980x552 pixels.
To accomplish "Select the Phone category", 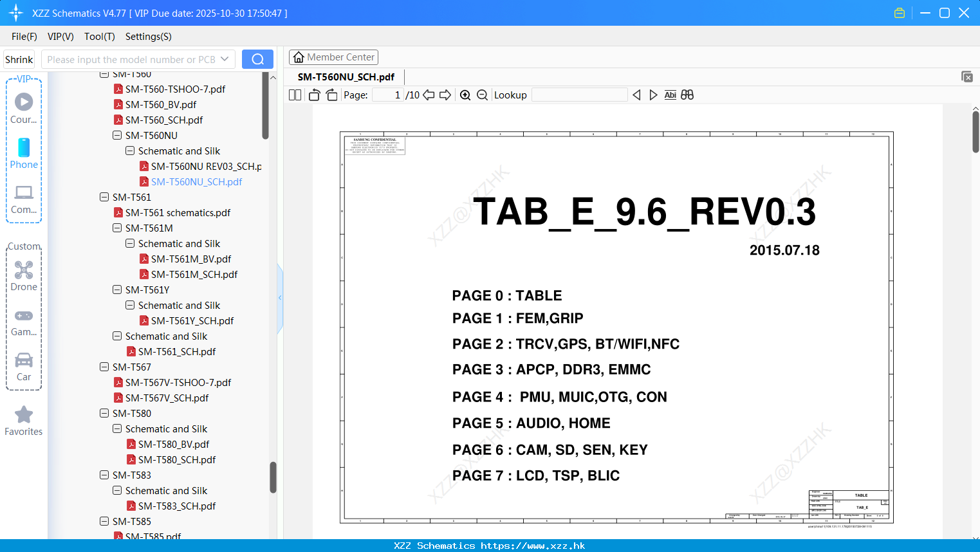I will tap(24, 153).
